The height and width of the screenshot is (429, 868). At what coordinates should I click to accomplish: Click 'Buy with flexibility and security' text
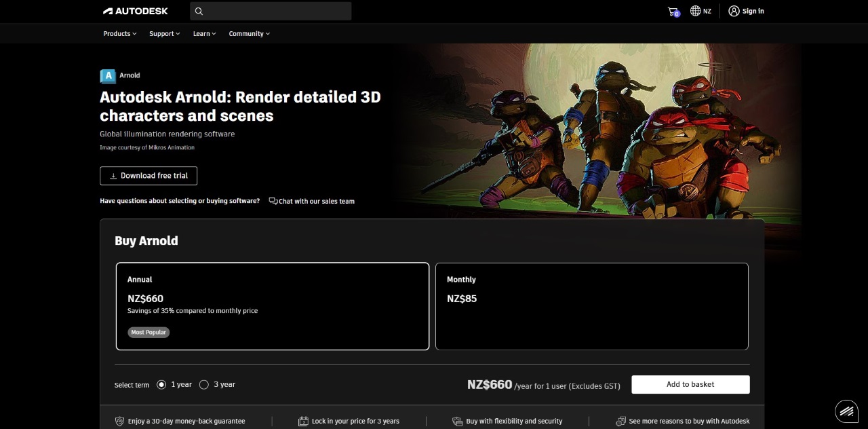[514, 422]
